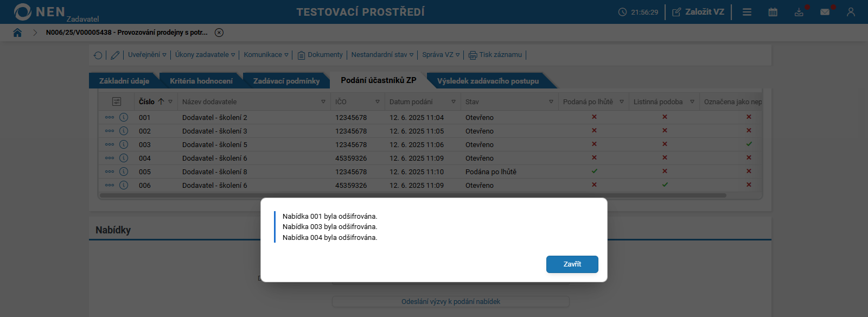Click date 12. 6. 2025 11:04
This screenshot has width=868, height=317.
(x=417, y=117)
